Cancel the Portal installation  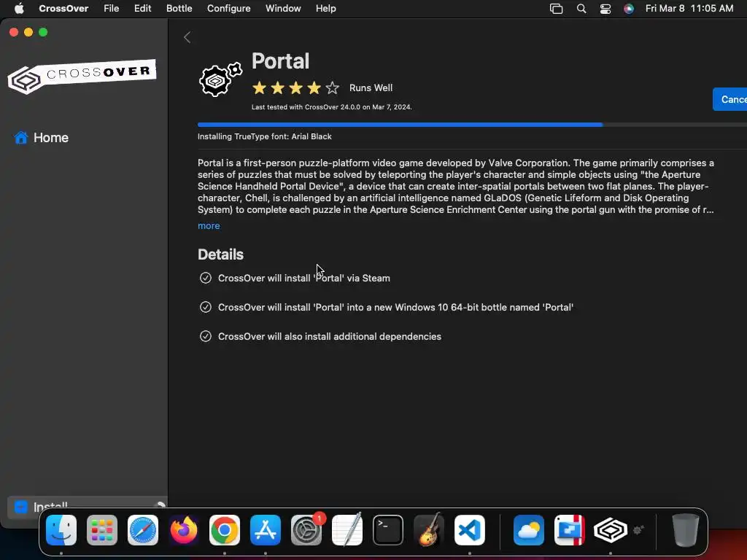tap(729, 99)
